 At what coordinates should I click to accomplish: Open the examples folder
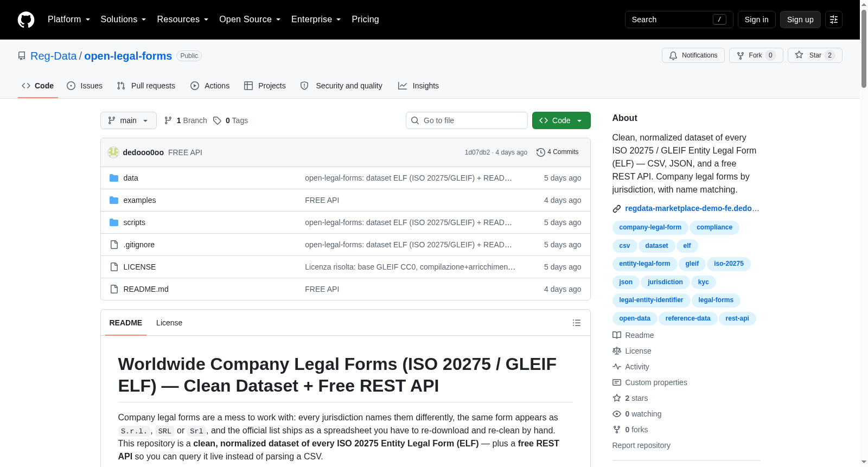[x=139, y=200]
